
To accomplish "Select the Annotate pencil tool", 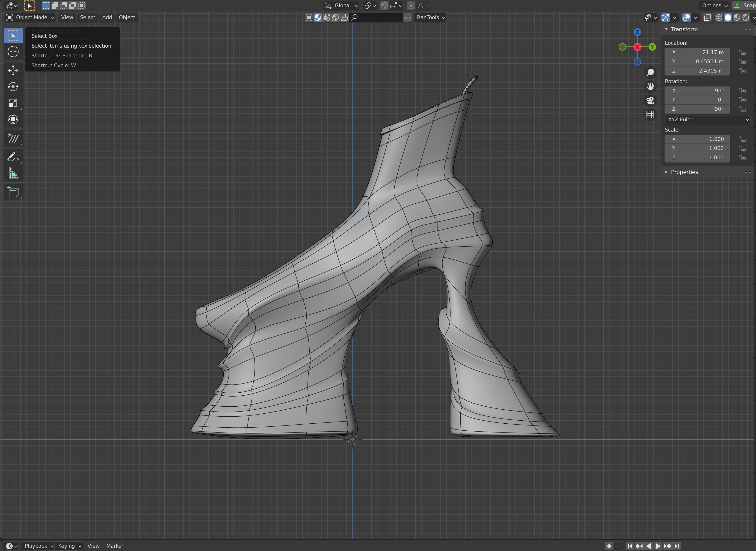I will 13,157.
